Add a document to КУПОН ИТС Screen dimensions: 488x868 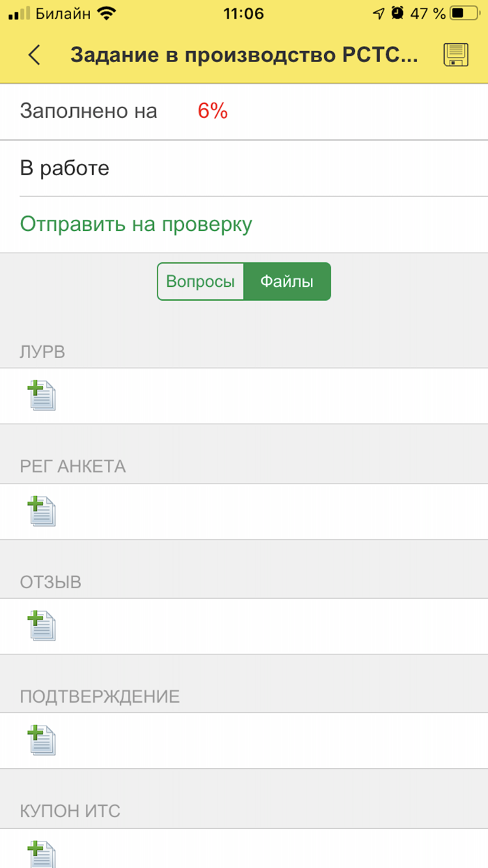tap(42, 853)
